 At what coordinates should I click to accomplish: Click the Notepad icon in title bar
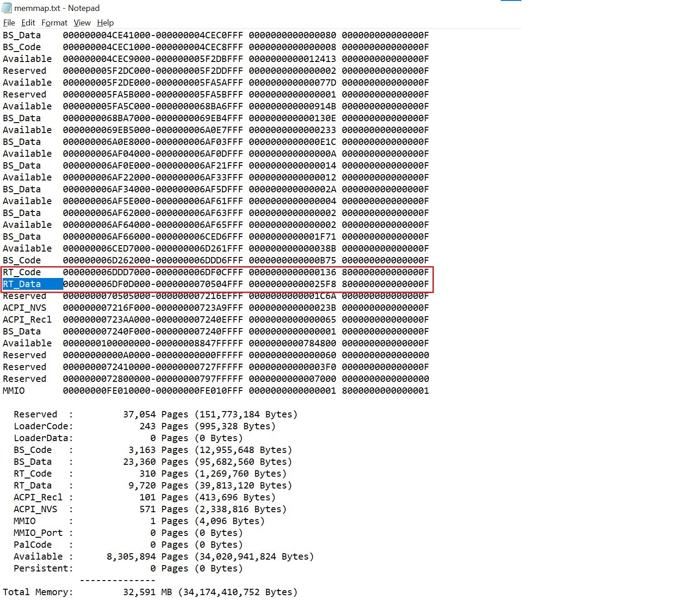tap(7, 8)
